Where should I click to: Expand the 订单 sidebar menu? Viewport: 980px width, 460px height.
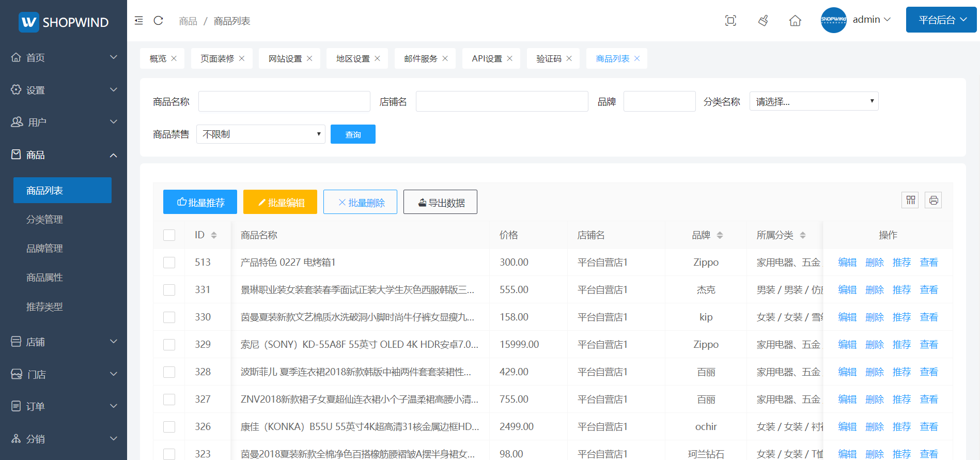(x=64, y=406)
